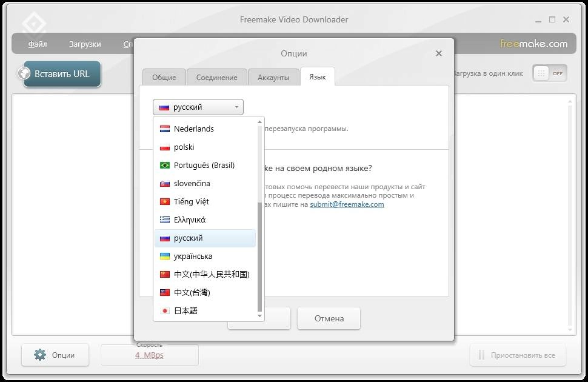Click the Vietnam flag icon

pyautogui.click(x=165, y=202)
